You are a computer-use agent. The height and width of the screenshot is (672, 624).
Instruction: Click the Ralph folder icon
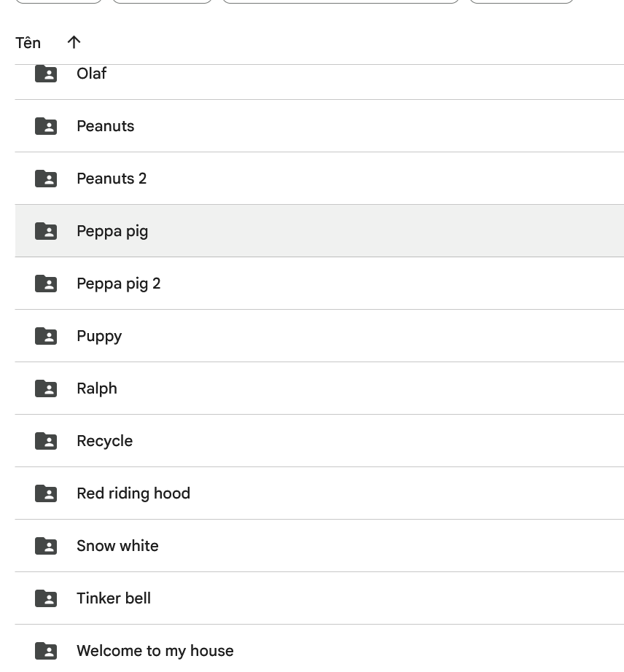pyautogui.click(x=46, y=388)
